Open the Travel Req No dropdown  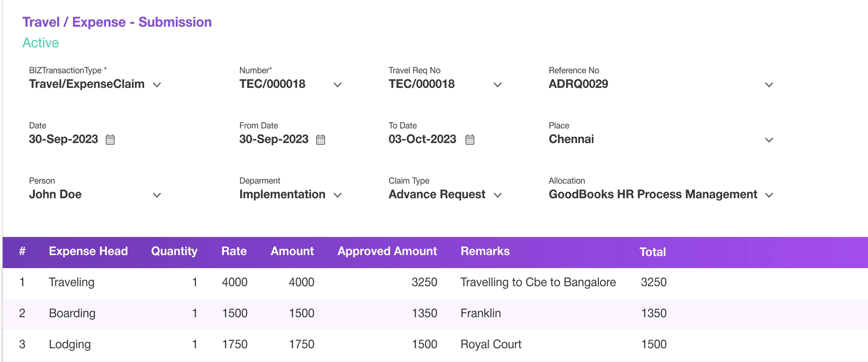click(498, 85)
